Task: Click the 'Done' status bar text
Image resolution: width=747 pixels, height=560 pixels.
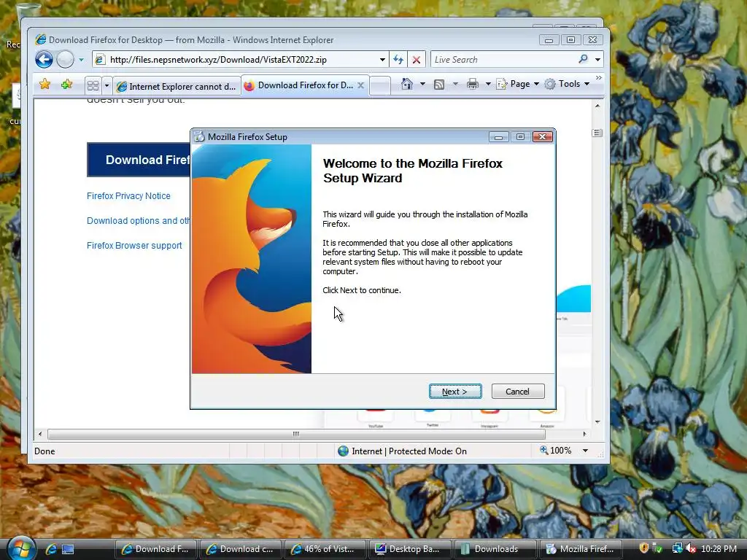Action: pyautogui.click(x=44, y=451)
